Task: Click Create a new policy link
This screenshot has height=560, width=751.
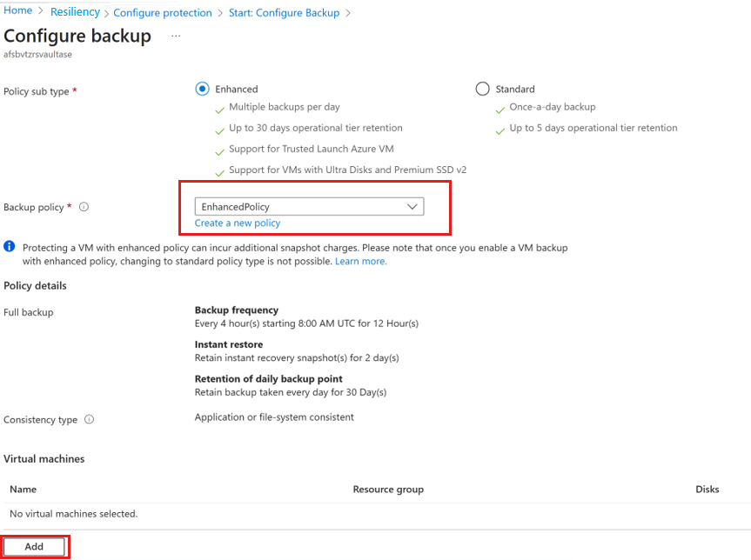Action: coord(238,223)
